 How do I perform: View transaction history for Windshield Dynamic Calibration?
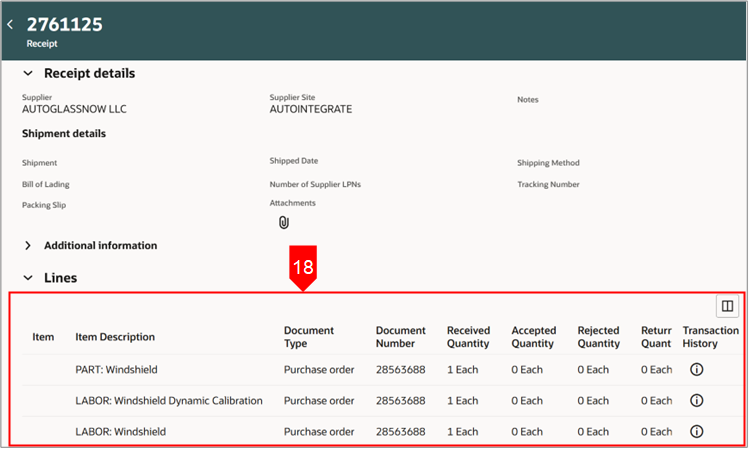(697, 401)
